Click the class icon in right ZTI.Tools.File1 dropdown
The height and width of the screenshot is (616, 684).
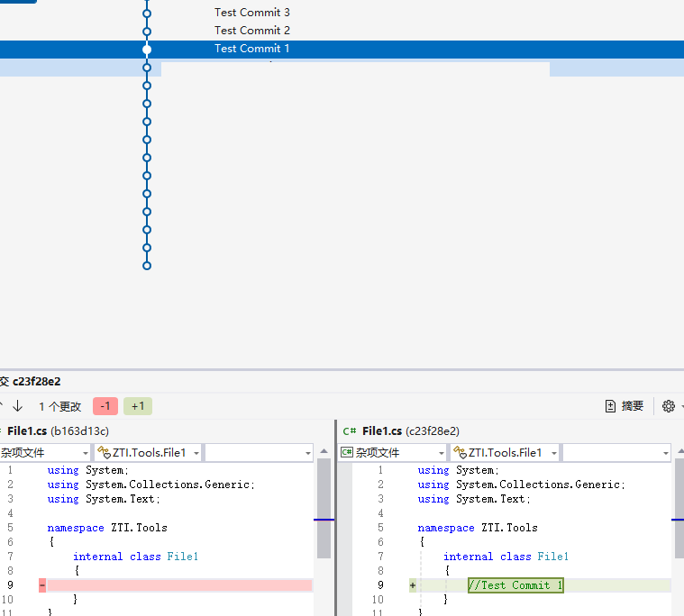(x=460, y=452)
